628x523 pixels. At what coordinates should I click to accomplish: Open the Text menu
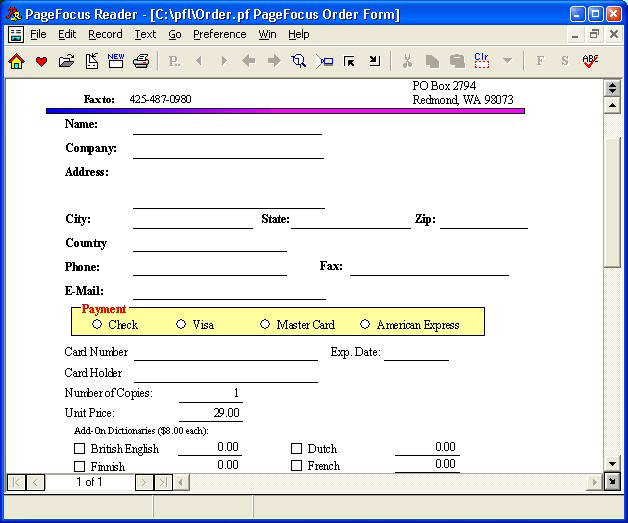point(145,34)
